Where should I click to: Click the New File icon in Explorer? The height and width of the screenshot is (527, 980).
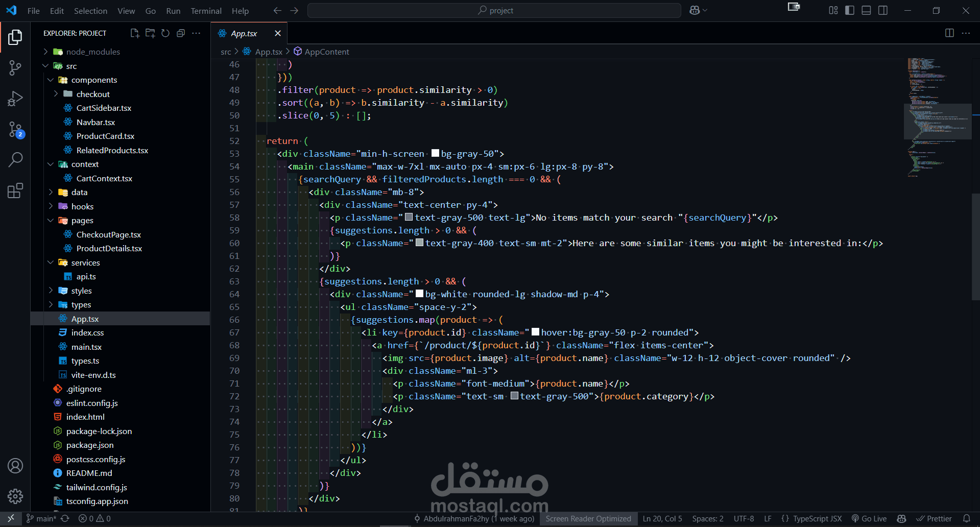135,33
